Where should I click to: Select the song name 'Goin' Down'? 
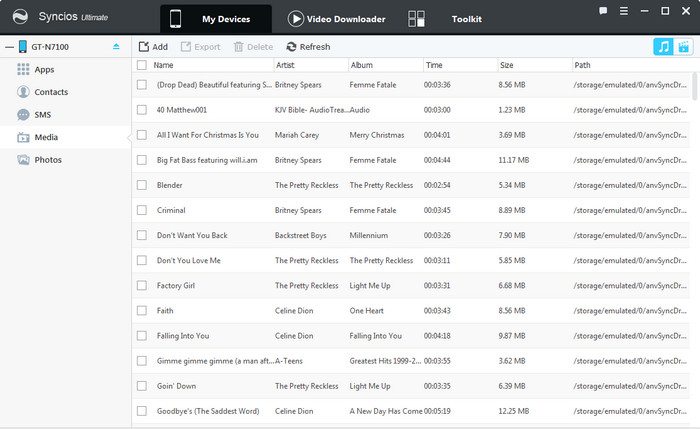click(176, 386)
